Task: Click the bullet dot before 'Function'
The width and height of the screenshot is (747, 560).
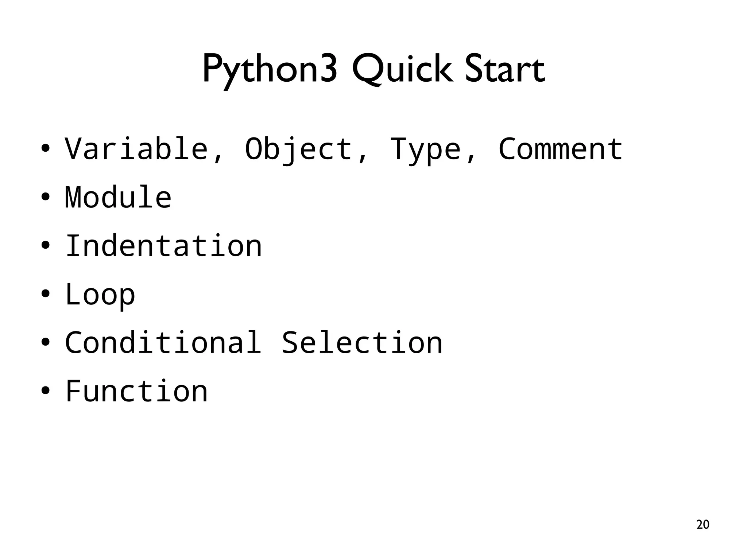Action: pyautogui.click(x=45, y=391)
